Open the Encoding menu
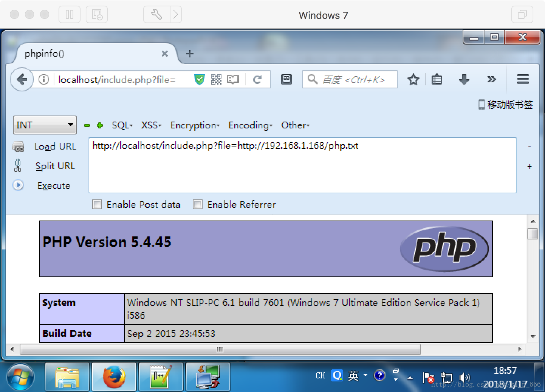The height and width of the screenshot is (392, 545). point(250,125)
